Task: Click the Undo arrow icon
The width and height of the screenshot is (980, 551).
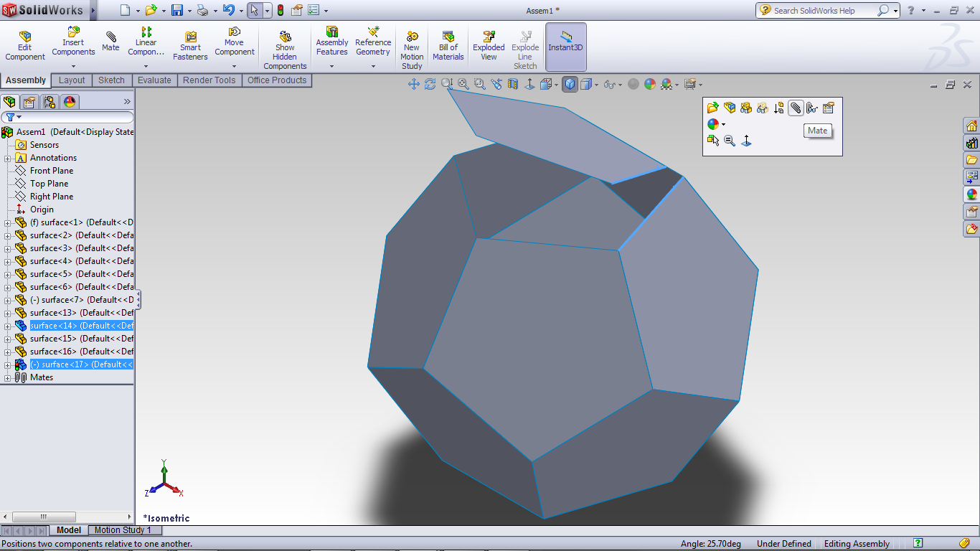Action: tap(228, 10)
